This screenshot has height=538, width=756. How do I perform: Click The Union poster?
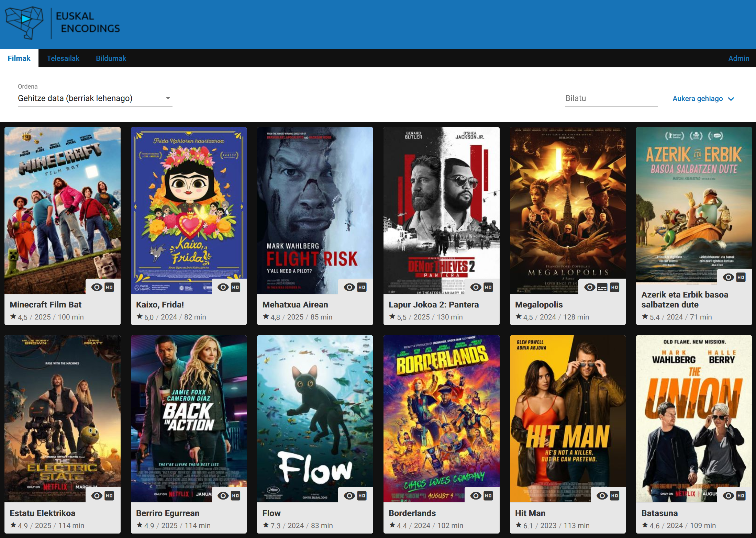[694, 419]
